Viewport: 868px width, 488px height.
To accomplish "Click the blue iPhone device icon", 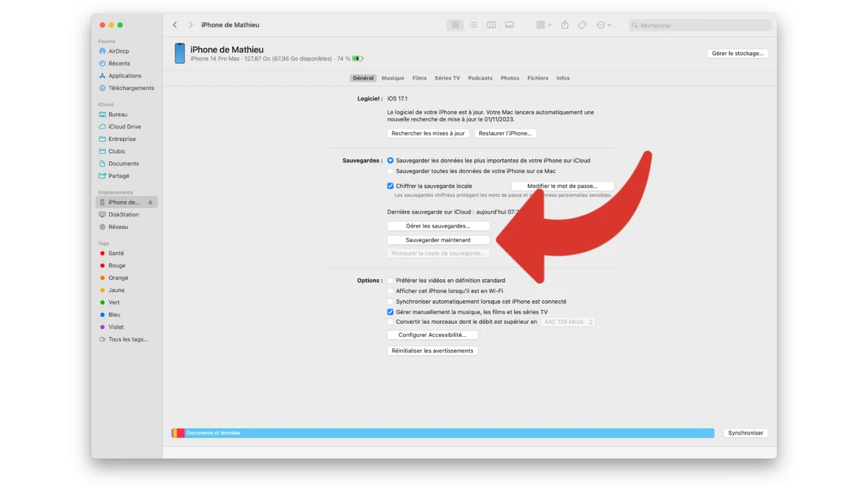I will (179, 53).
